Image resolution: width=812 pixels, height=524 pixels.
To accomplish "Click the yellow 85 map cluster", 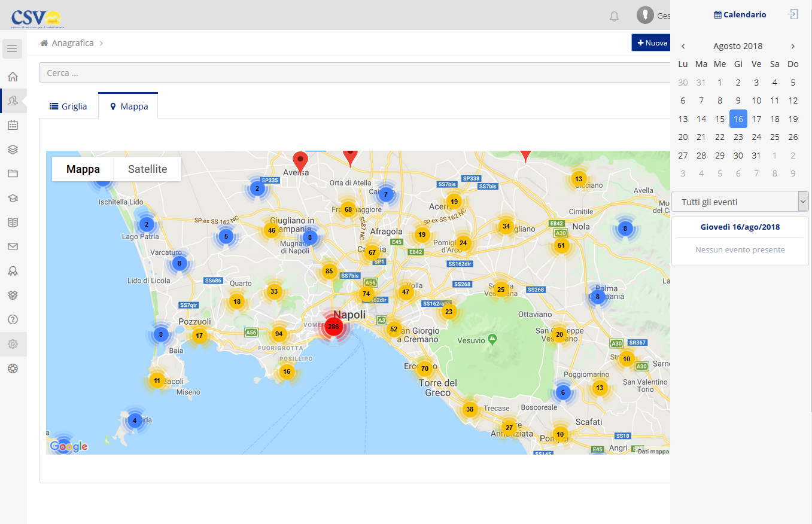I will [329, 271].
